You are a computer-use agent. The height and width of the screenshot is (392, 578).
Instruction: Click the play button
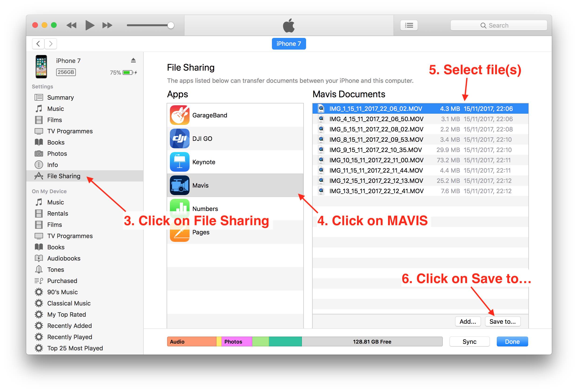(90, 25)
